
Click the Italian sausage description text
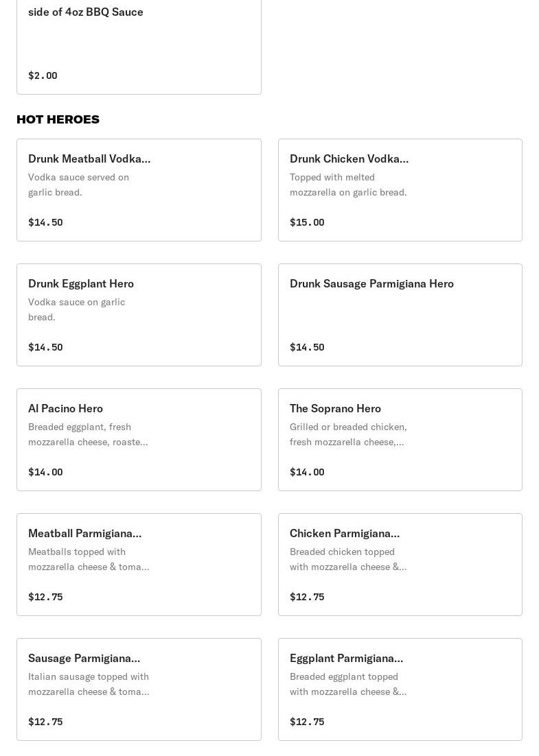point(89,684)
